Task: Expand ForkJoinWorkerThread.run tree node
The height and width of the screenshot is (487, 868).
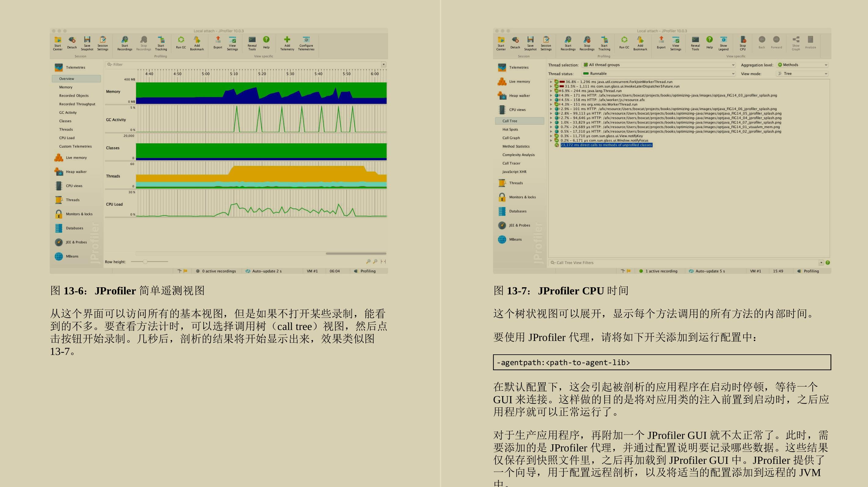Action: pyautogui.click(x=551, y=82)
